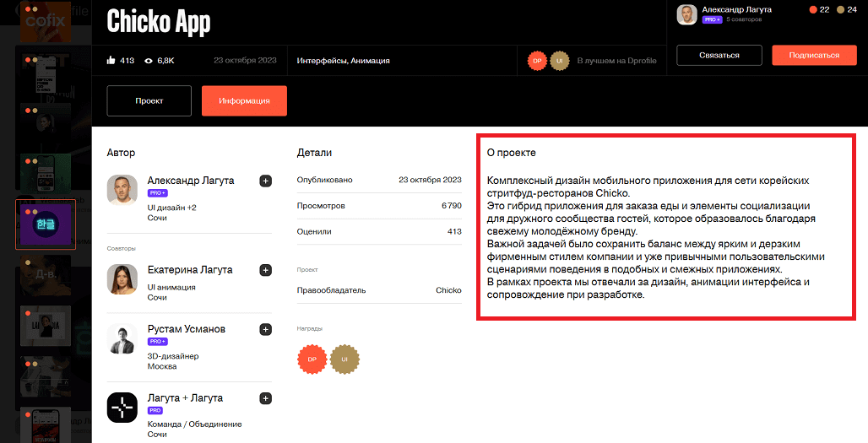This screenshot has height=443, width=868.
Task: Select the Информация tab
Action: (x=244, y=100)
